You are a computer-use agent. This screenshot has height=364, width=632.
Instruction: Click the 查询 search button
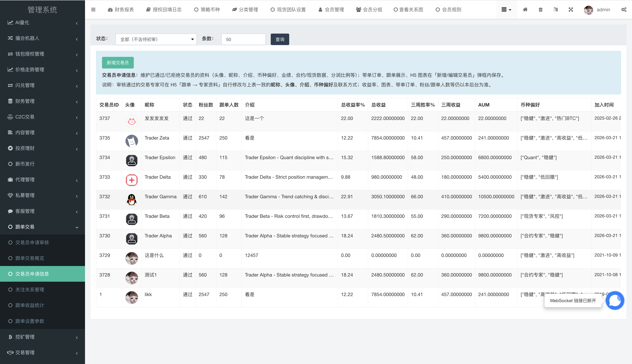coord(280,39)
